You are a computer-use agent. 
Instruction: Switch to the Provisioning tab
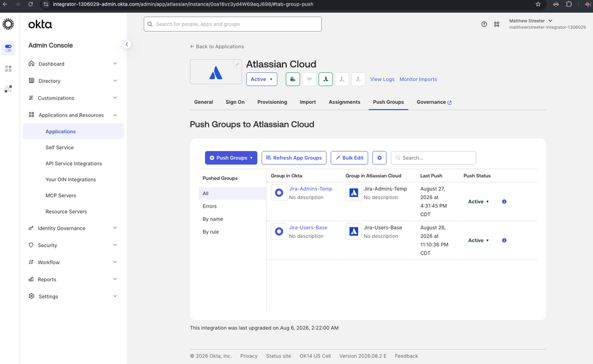(272, 102)
